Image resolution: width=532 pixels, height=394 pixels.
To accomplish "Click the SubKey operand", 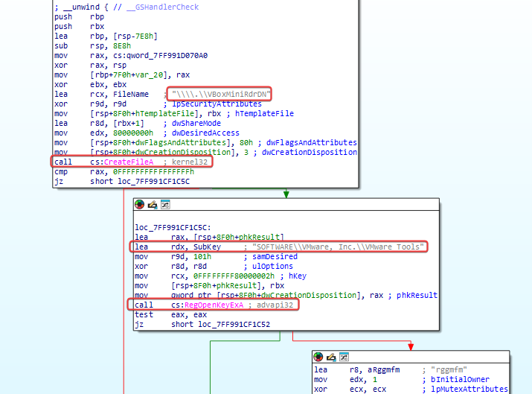I will (x=207, y=247).
